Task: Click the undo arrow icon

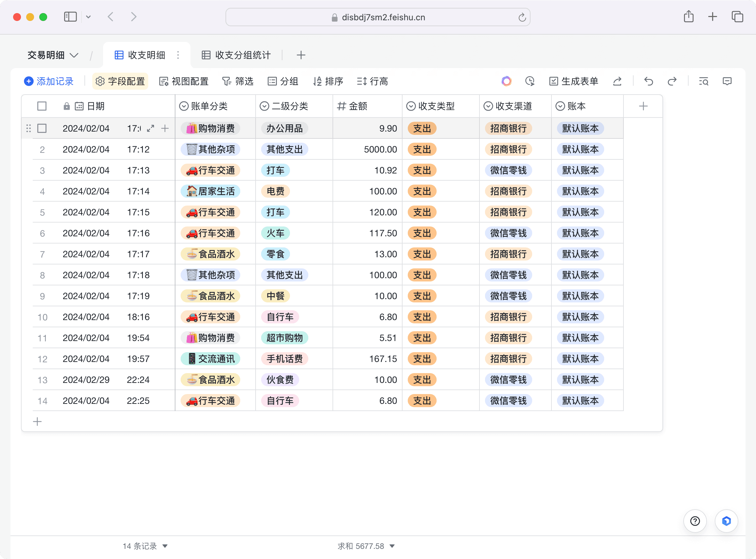Action: (x=648, y=81)
